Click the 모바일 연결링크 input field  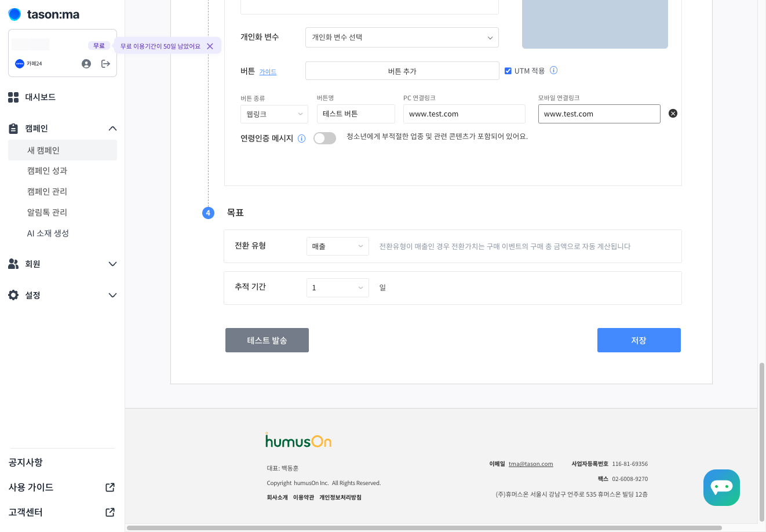[x=599, y=114]
